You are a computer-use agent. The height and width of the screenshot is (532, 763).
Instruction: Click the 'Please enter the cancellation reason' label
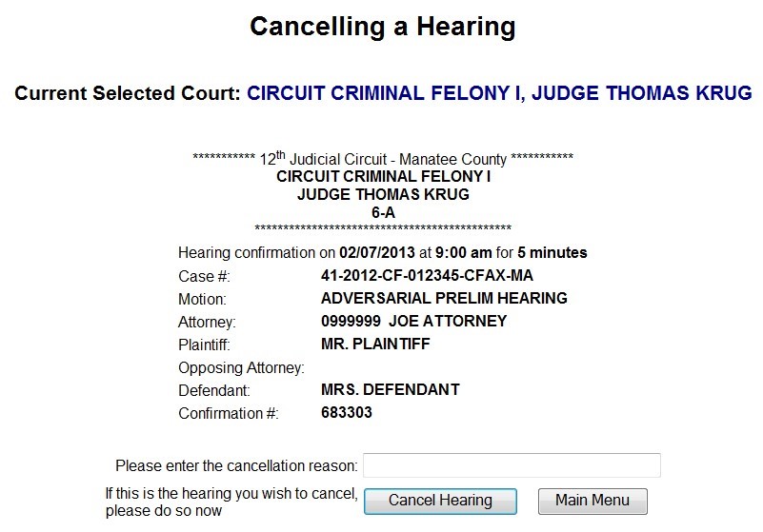(236, 466)
